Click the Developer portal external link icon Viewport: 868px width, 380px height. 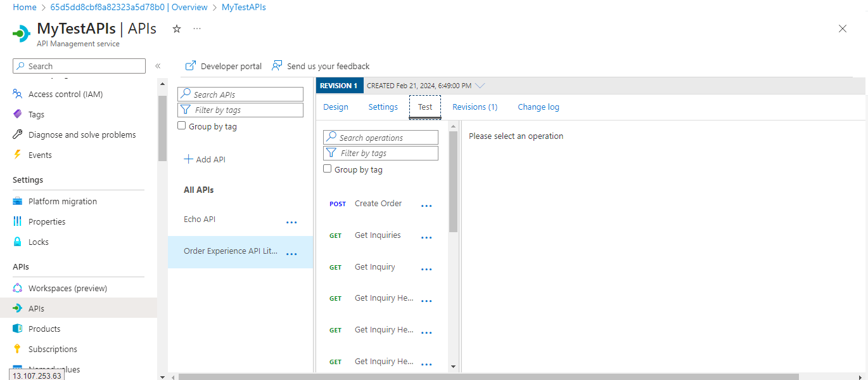(x=190, y=66)
